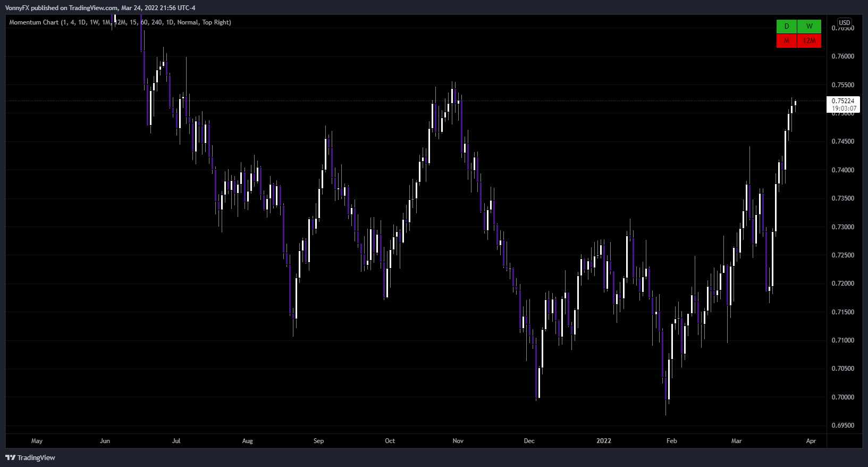Click the 0.74500 price axis label
The image size is (868, 467).
843,141
